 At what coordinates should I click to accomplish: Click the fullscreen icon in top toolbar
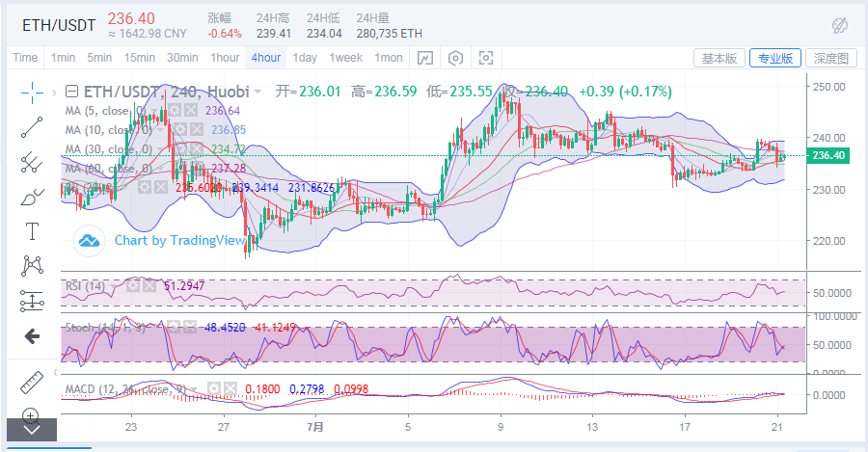[x=485, y=58]
